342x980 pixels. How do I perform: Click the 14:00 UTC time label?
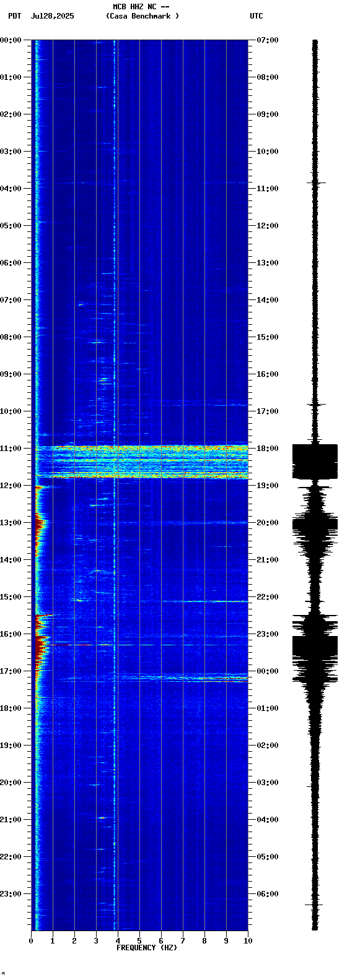point(268,300)
